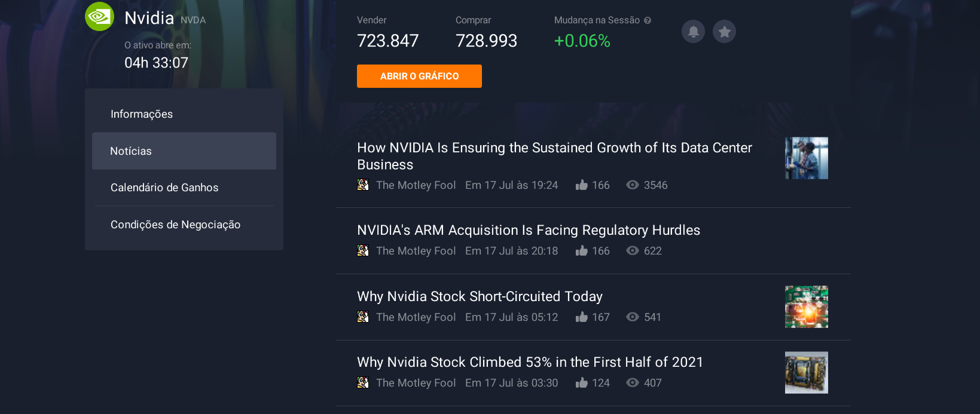Image resolution: width=980 pixels, height=414 pixels.
Task: Like the Climbed 53% article
Action: [x=581, y=382]
